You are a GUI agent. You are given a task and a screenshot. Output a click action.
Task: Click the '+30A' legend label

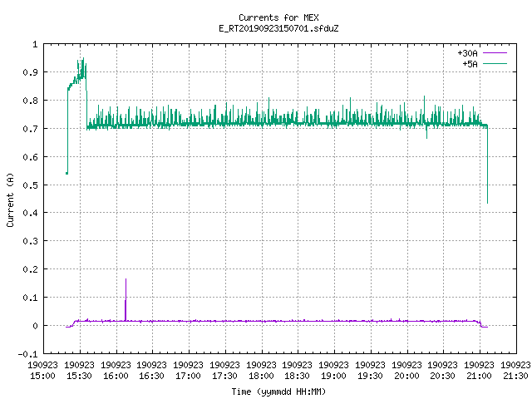click(467, 53)
